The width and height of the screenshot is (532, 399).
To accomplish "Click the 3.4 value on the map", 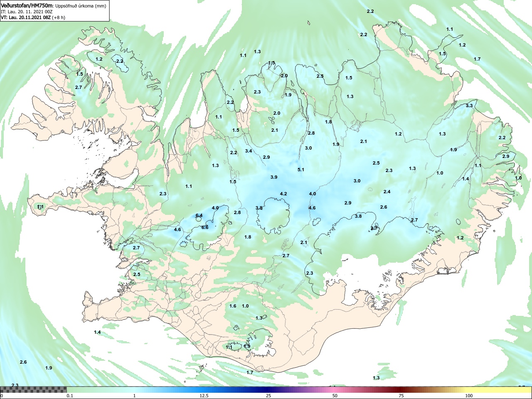I will pyautogui.click(x=249, y=150).
